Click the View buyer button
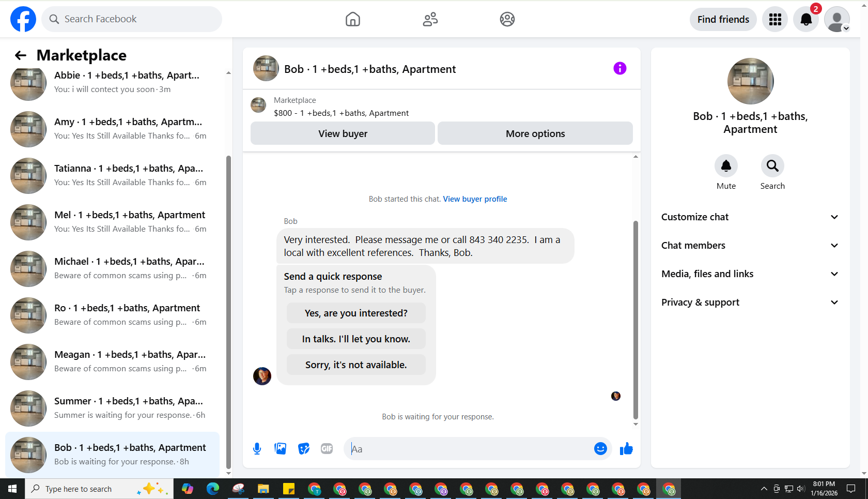The image size is (868, 499). (x=343, y=133)
